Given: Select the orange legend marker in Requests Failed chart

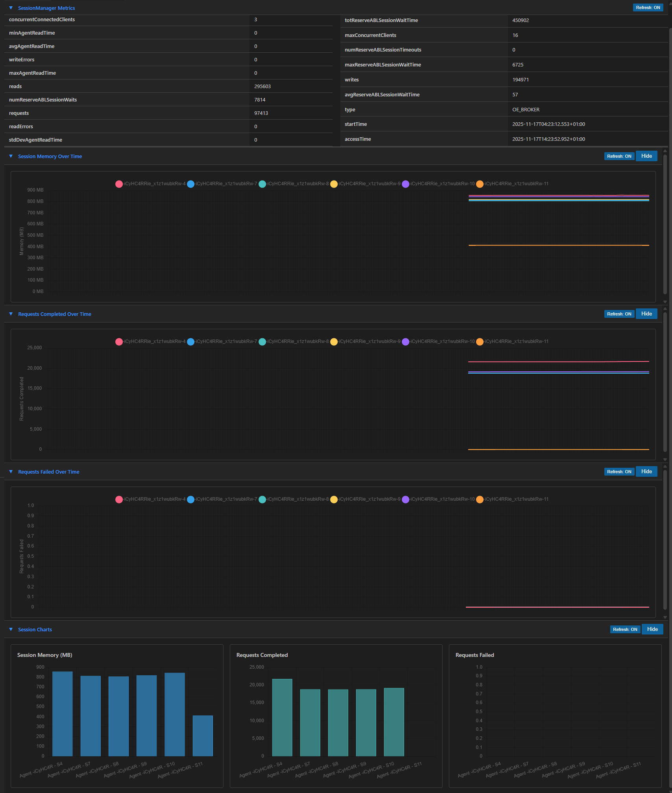Looking at the screenshot, I should coord(480,499).
